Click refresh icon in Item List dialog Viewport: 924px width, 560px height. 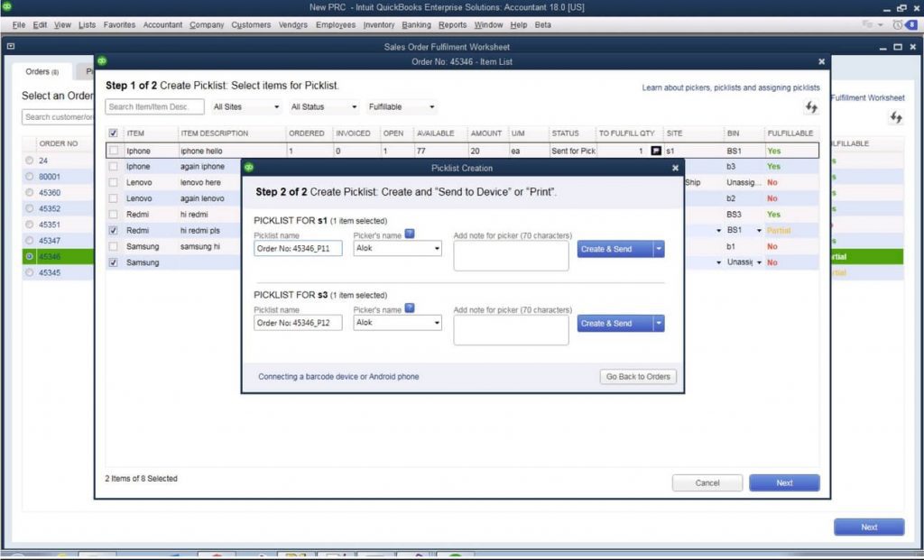(x=811, y=107)
